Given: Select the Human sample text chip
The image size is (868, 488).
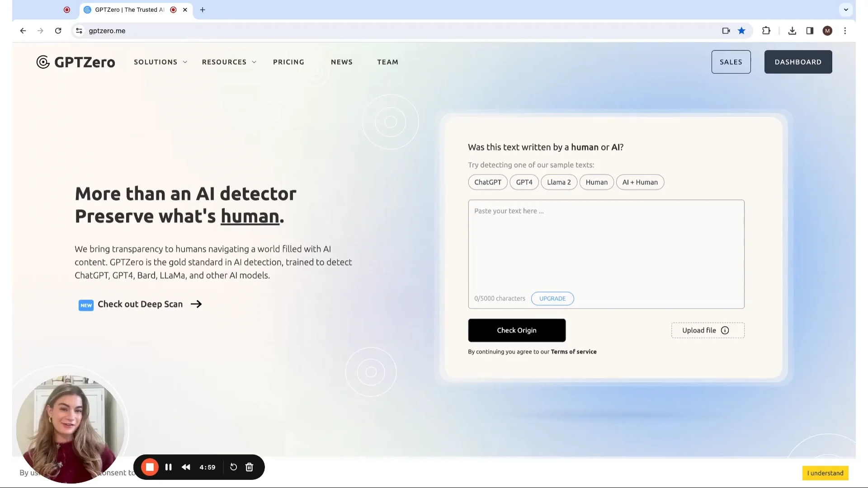Looking at the screenshot, I should (x=596, y=182).
